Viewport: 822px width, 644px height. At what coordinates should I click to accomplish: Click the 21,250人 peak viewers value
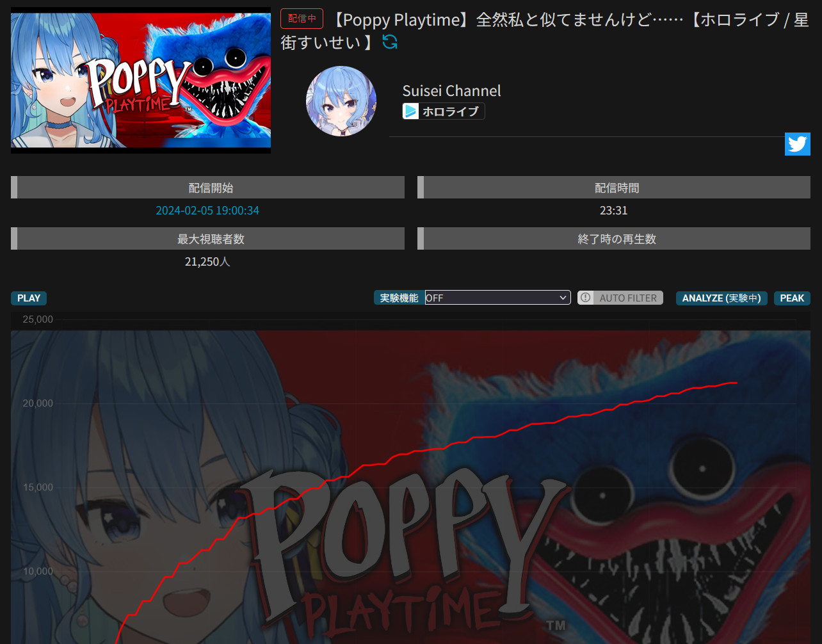click(207, 262)
